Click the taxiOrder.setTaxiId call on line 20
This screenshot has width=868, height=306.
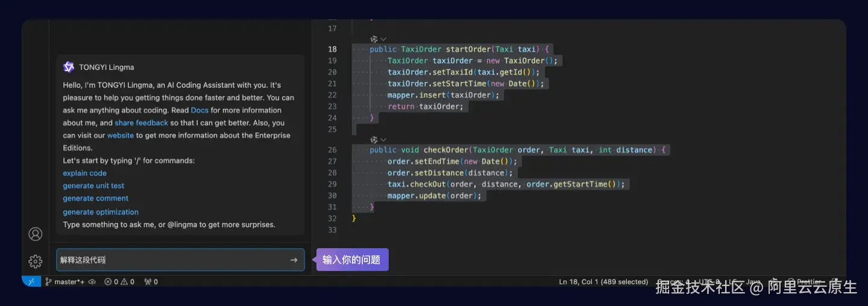pyautogui.click(x=464, y=72)
